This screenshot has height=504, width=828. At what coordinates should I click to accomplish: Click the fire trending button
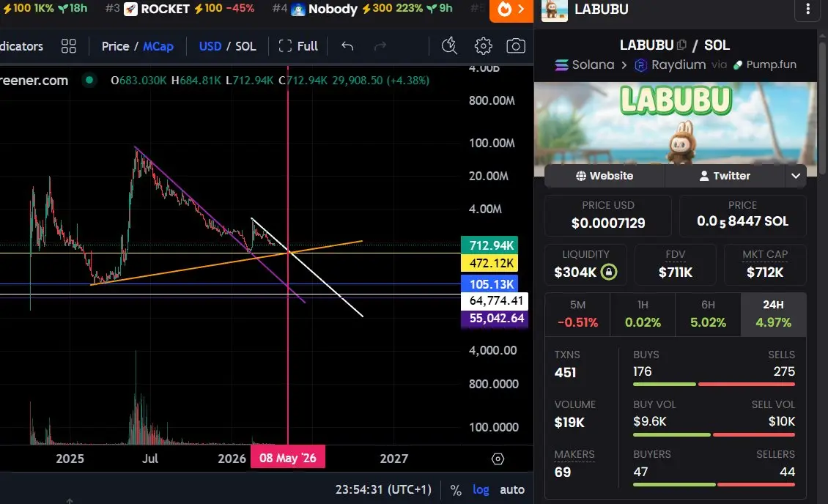click(x=511, y=10)
